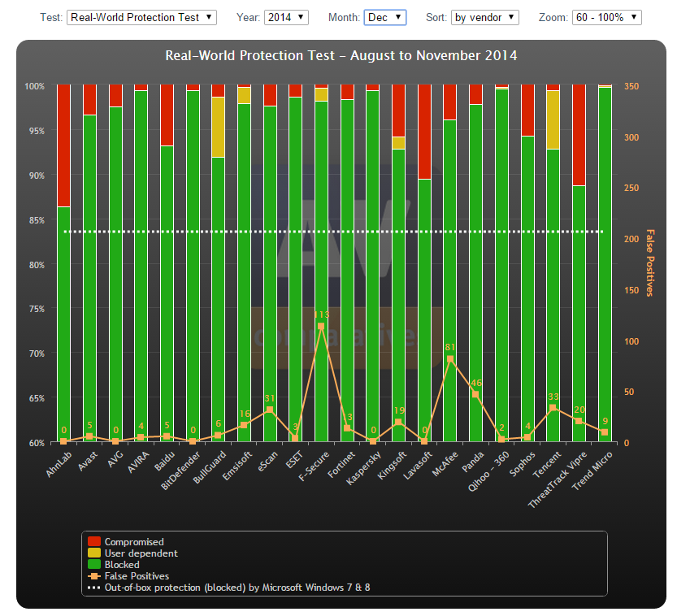Click the AVG vendor label
The width and height of the screenshot is (677, 616).
click(115, 459)
